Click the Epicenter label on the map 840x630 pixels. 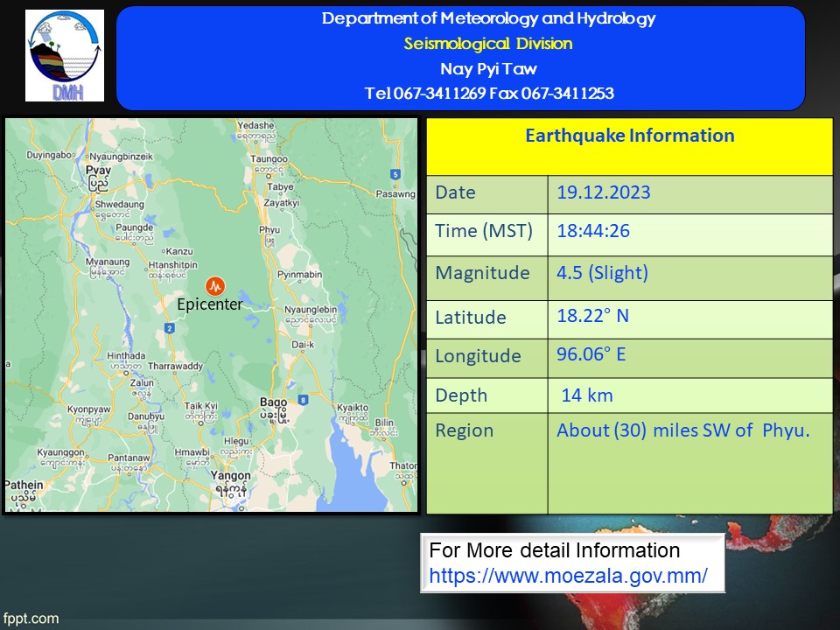[209, 304]
